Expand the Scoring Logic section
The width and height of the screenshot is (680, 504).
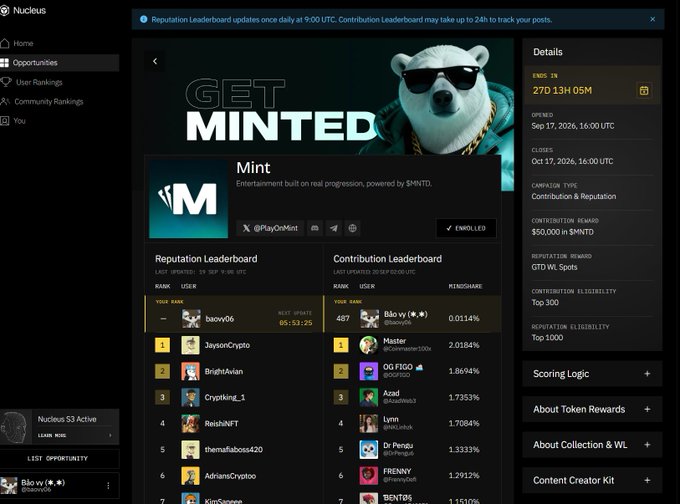(x=592, y=373)
